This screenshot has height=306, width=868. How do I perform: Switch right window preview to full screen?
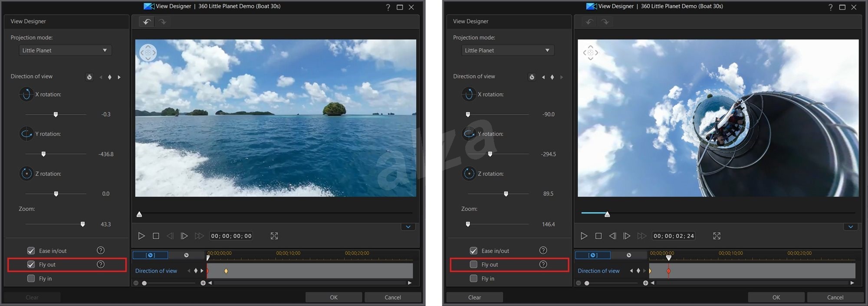(x=717, y=236)
